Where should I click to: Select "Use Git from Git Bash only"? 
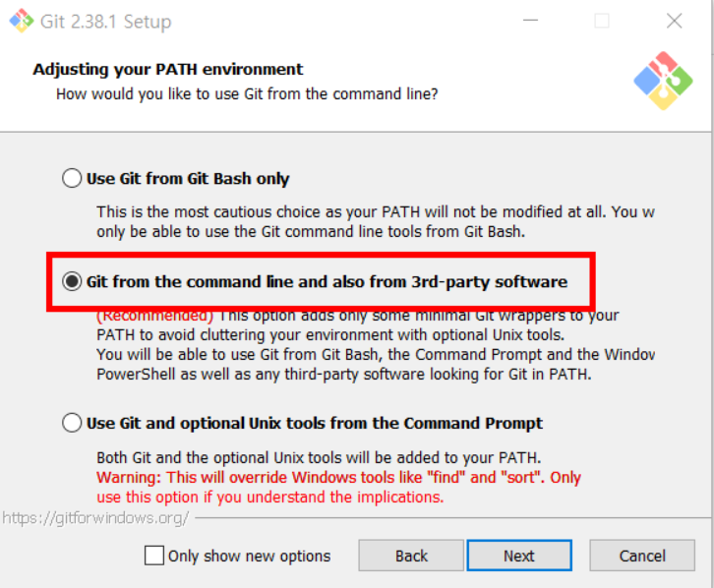[x=72, y=178]
